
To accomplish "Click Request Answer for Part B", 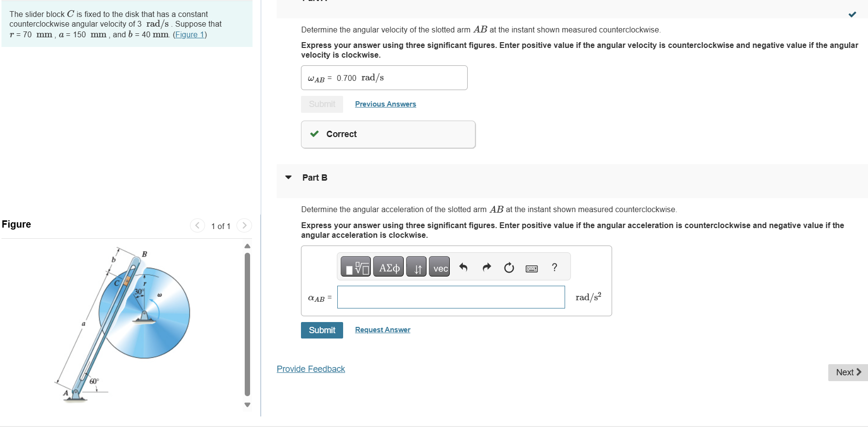I will pyautogui.click(x=382, y=329).
